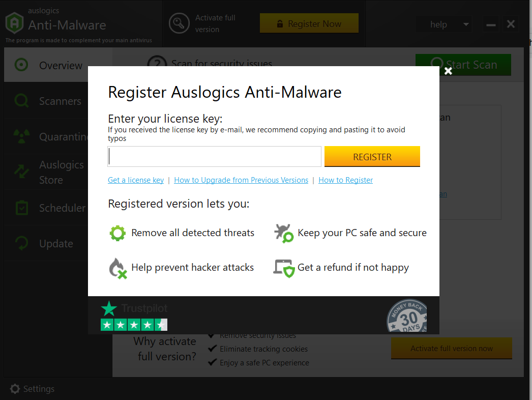The height and width of the screenshot is (400, 532).
Task: Click the Update refresh icon
Action: click(21, 243)
